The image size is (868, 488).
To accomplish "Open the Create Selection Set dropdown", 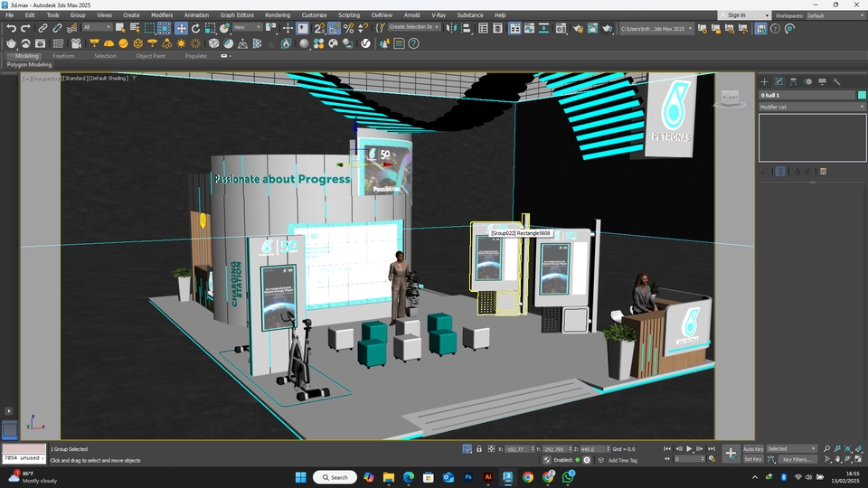I will coord(414,26).
